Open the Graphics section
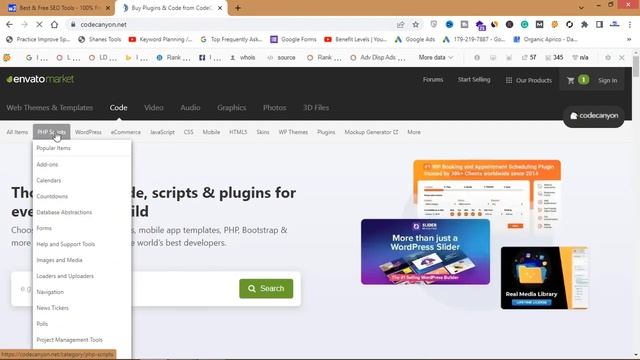The image size is (640, 360). coord(231,108)
